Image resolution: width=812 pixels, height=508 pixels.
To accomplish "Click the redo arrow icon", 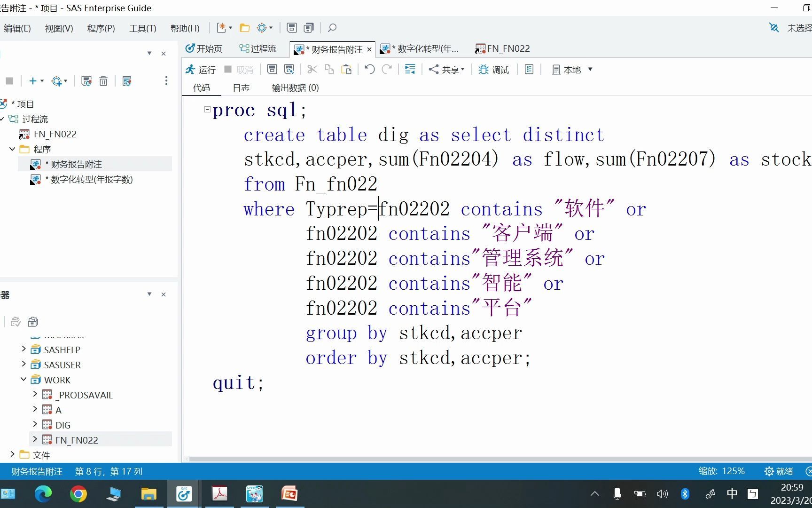I will pos(387,70).
